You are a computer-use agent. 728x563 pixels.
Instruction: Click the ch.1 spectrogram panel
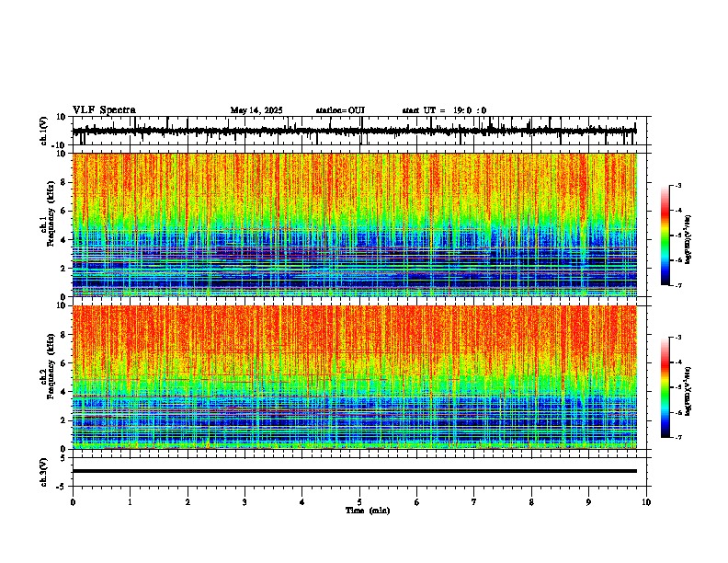tap(354, 224)
